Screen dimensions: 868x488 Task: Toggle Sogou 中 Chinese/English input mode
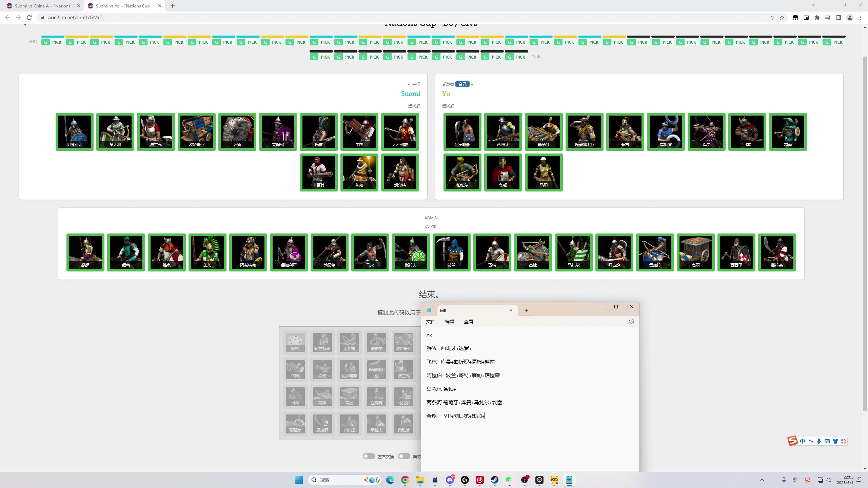(x=802, y=441)
